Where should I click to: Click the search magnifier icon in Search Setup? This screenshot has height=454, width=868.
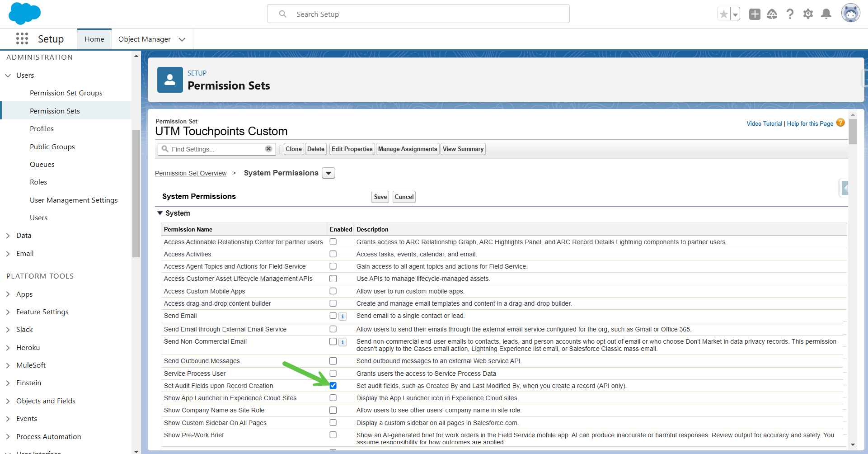point(283,14)
